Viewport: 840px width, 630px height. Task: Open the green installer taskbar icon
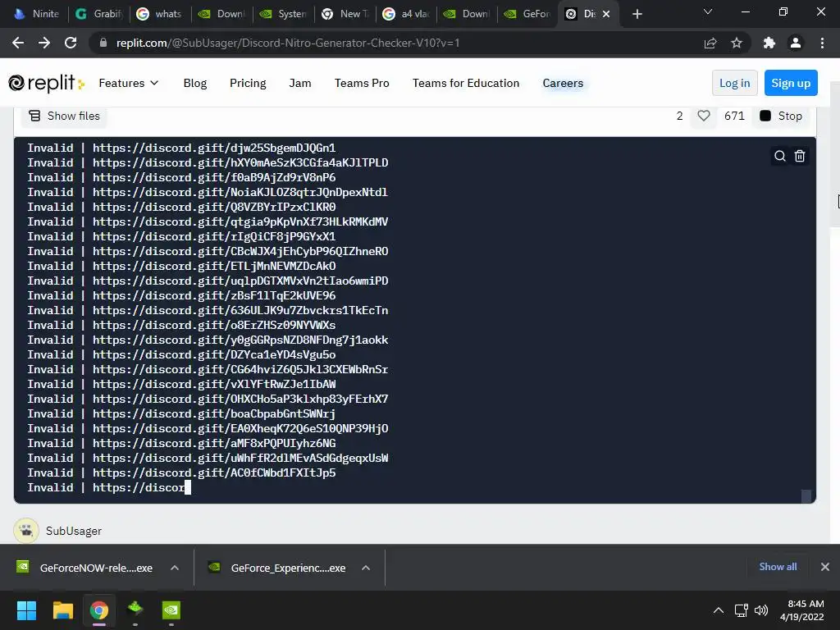coord(135,610)
